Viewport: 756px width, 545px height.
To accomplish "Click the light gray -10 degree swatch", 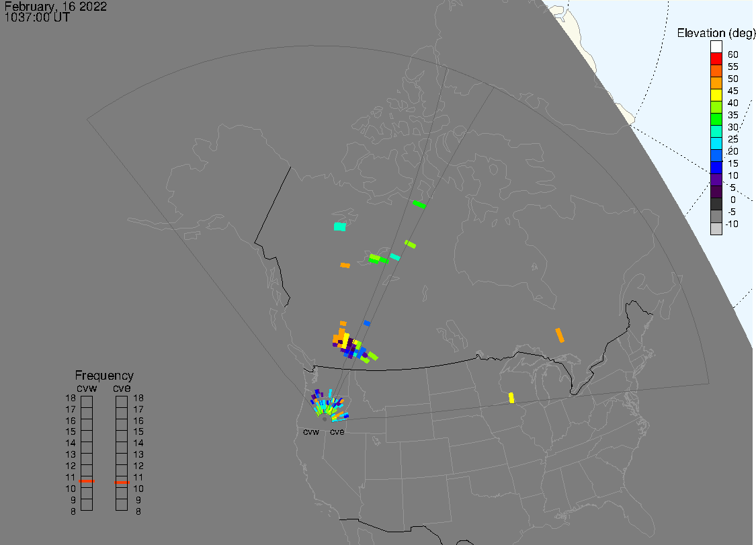I will click(x=716, y=228).
